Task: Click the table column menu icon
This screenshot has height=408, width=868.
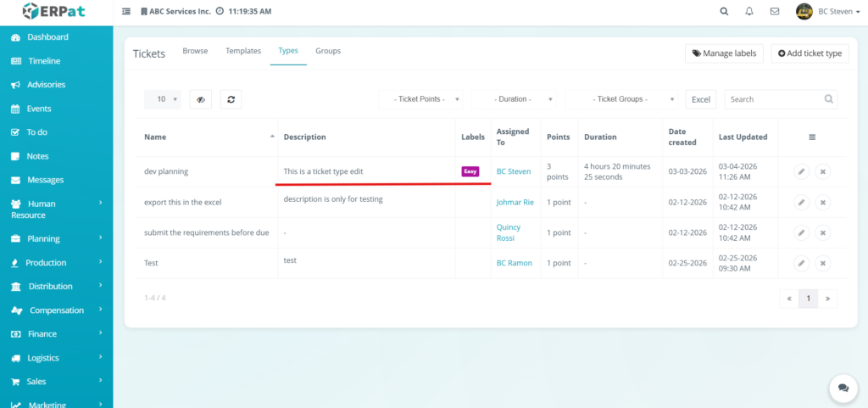Action: [812, 137]
